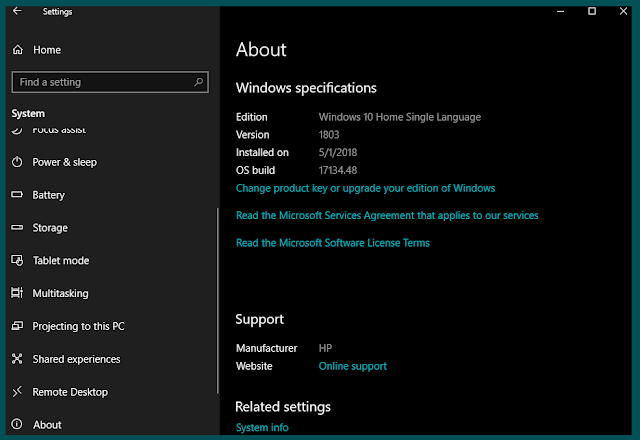640x440 pixels.
Task: Click the Windows 10 Home Single Language text
Action: pyautogui.click(x=400, y=117)
